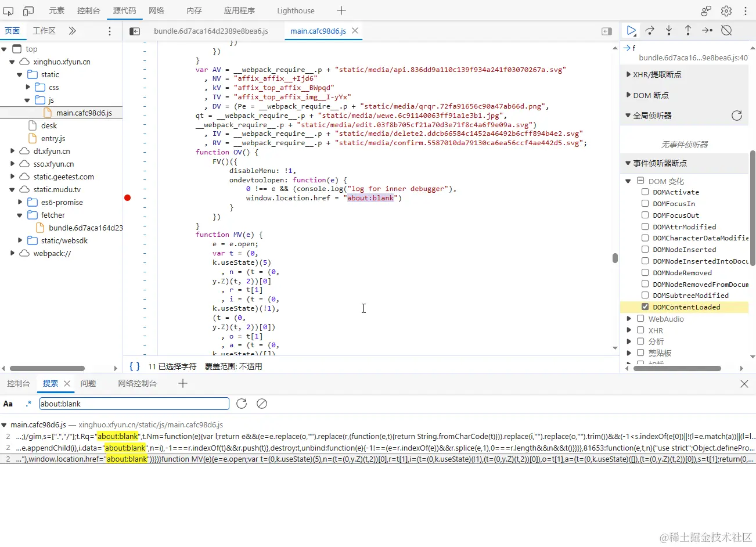This screenshot has width=756, height=547.
Task: Step into next function call
Action: click(x=669, y=31)
